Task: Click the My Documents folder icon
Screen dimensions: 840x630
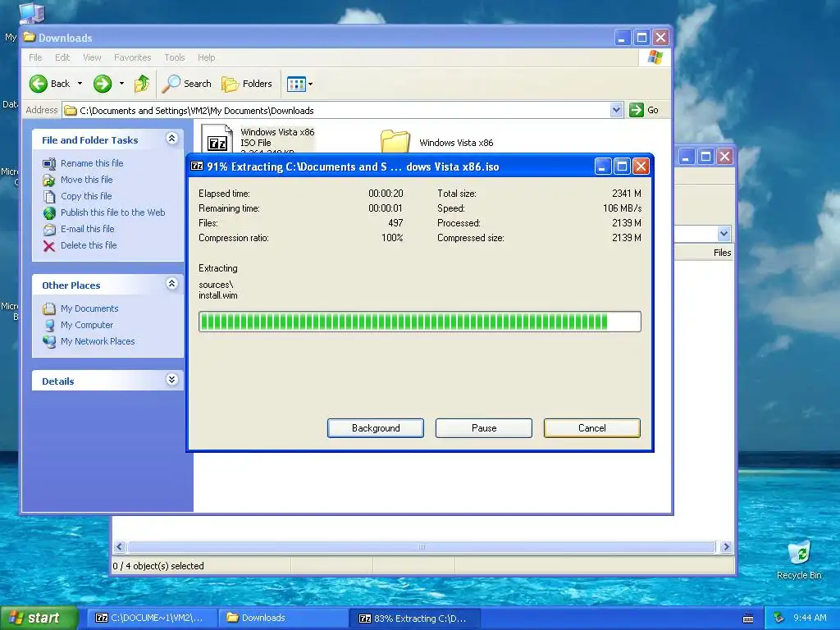Action: tap(48, 308)
